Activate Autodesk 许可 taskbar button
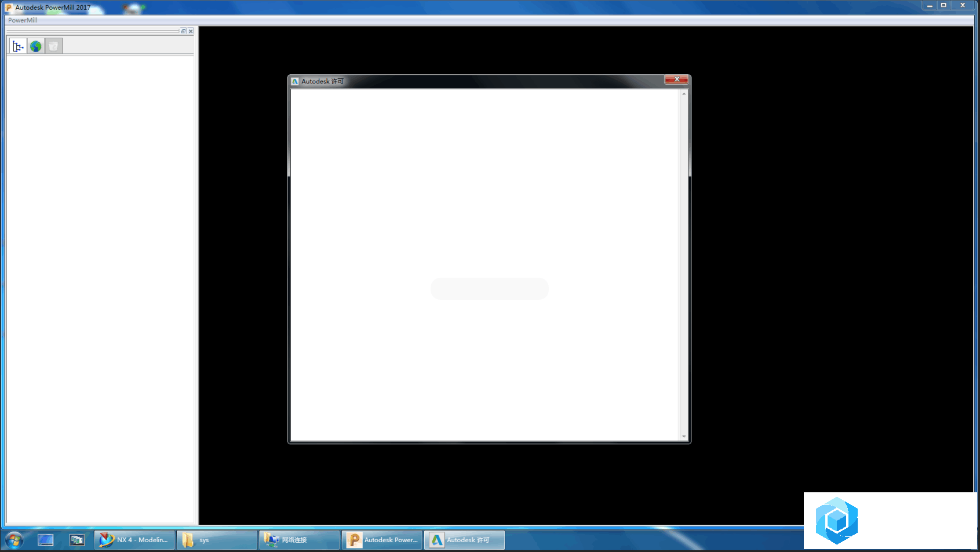 coord(464,540)
